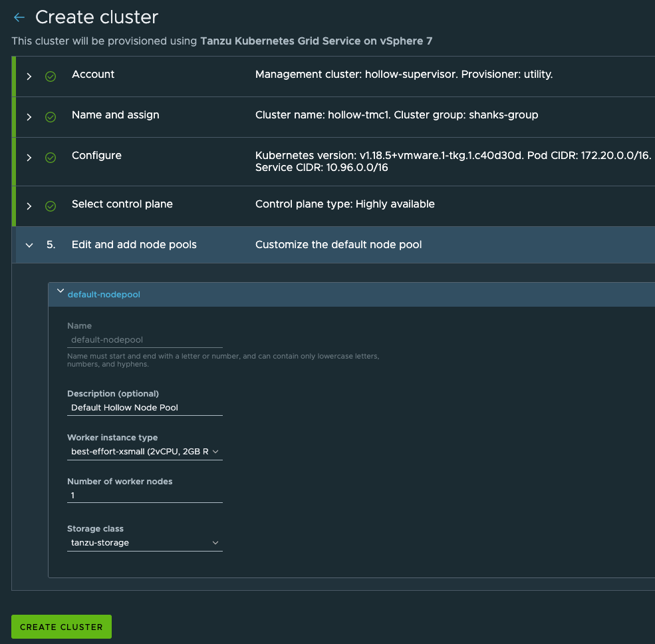The height and width of the screenshot is (644, 655).
Task: Click the Number of worker nodes field
Action: tap(144, 495)
